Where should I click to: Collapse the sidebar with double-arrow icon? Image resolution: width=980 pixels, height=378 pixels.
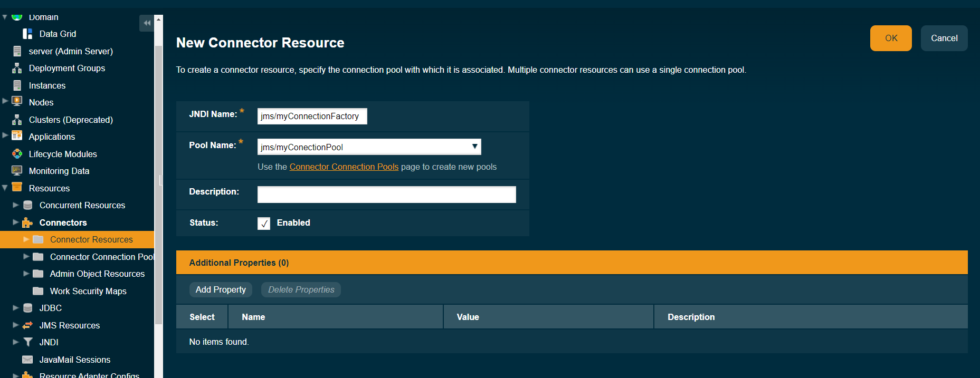147,23
